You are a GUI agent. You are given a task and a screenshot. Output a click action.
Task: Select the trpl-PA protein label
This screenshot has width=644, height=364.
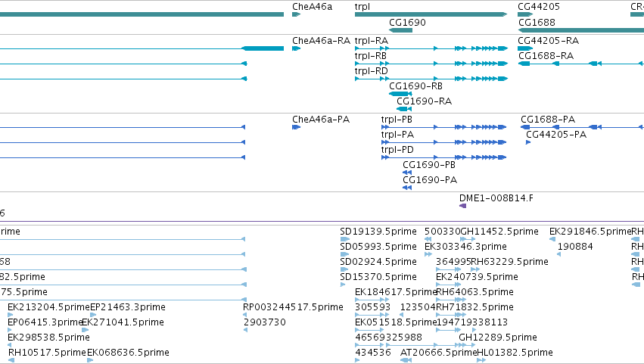(397, 135)
